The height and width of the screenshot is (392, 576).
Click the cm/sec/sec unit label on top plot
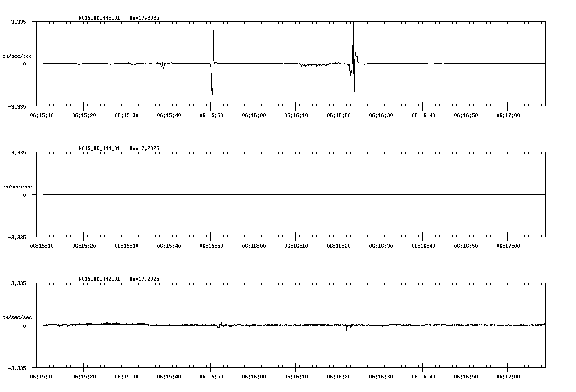click(17, 55)
